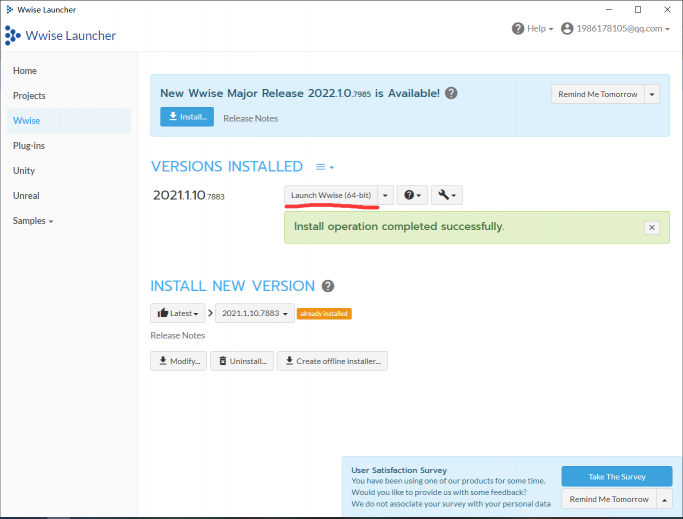Dismiss the install completed success message
683x519 pixels.
click(x=652, y=228)
